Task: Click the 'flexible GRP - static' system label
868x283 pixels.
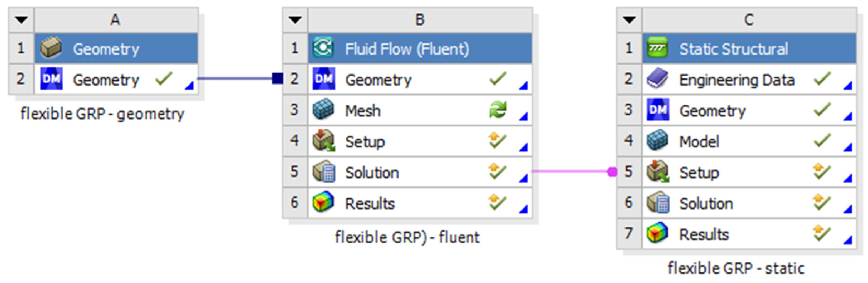Action: [x=736, y=269]
